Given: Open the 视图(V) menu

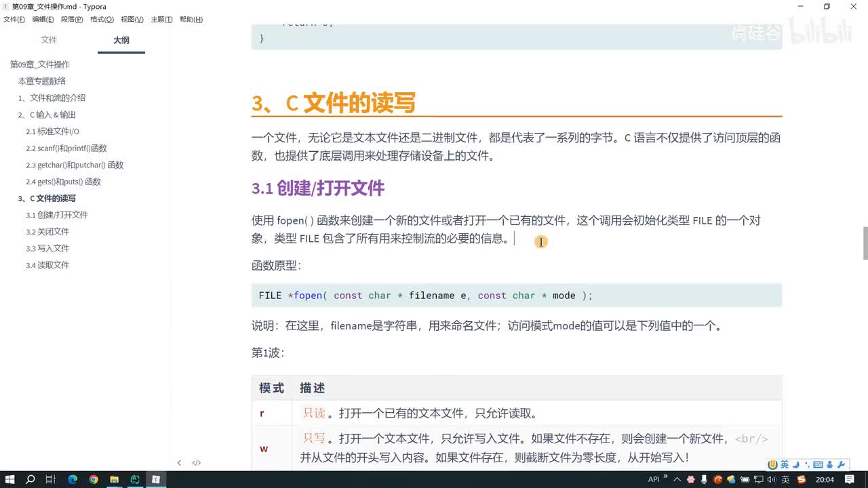Looking at the screenshot, I should tap(132, 20).
